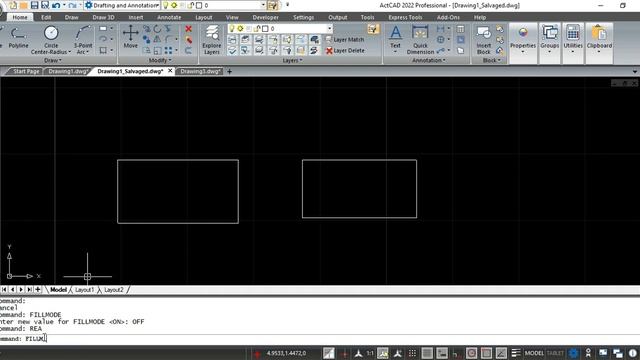640x360 pixels.
Task: Switch to the Drawing3.dwg document tab
Action: [200, 71]
